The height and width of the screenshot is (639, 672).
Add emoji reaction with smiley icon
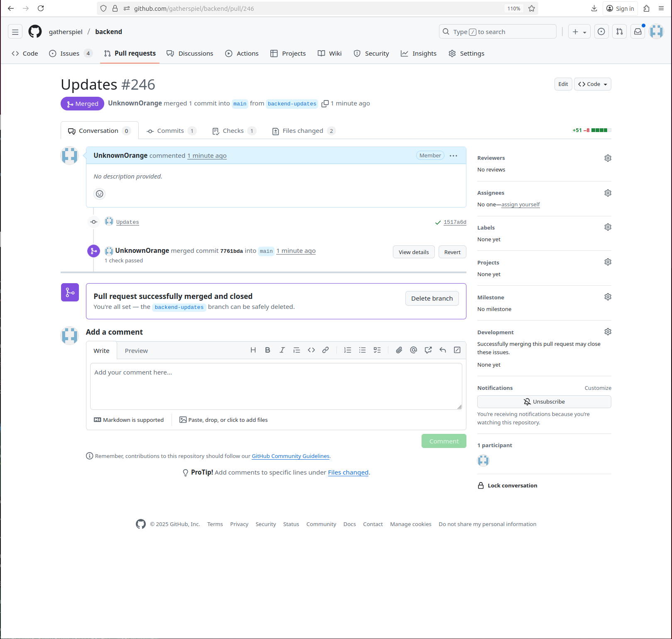click(100, 194)
